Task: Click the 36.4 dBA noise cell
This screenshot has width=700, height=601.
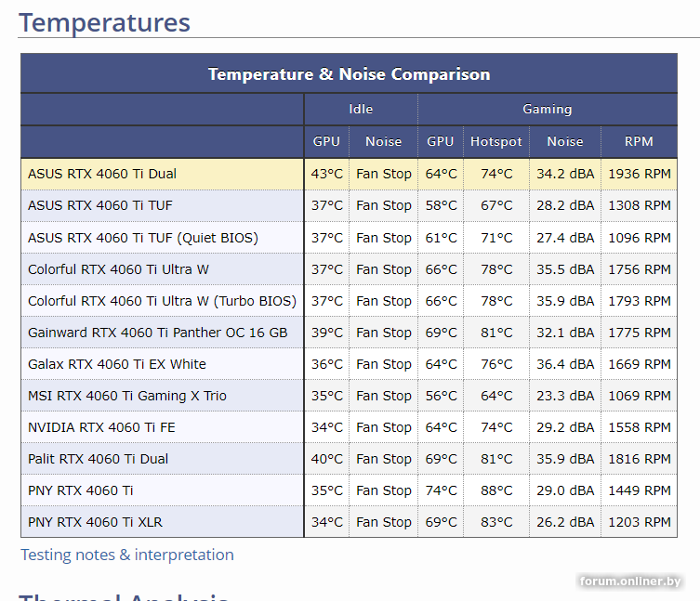Action: (565, 364)
